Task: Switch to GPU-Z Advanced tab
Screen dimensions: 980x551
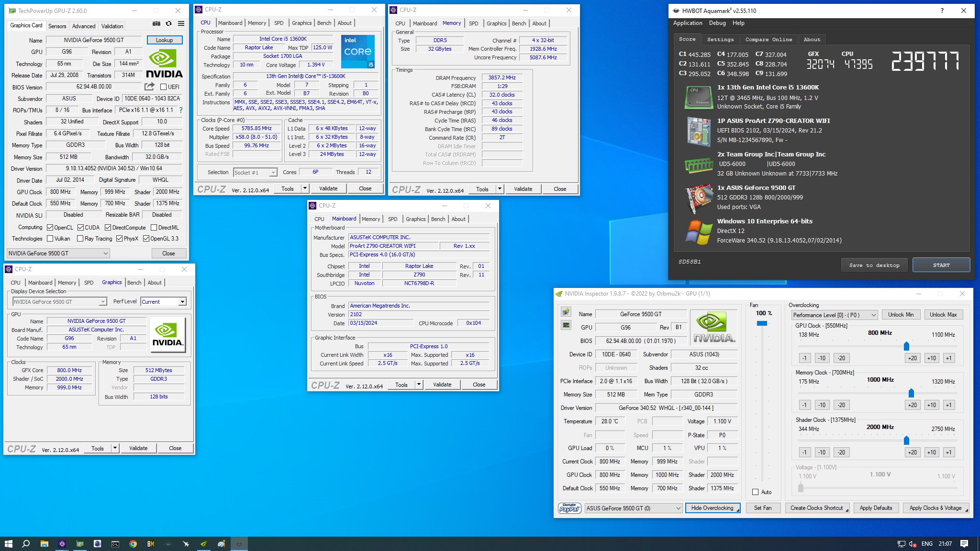Action: click(84, 26)
